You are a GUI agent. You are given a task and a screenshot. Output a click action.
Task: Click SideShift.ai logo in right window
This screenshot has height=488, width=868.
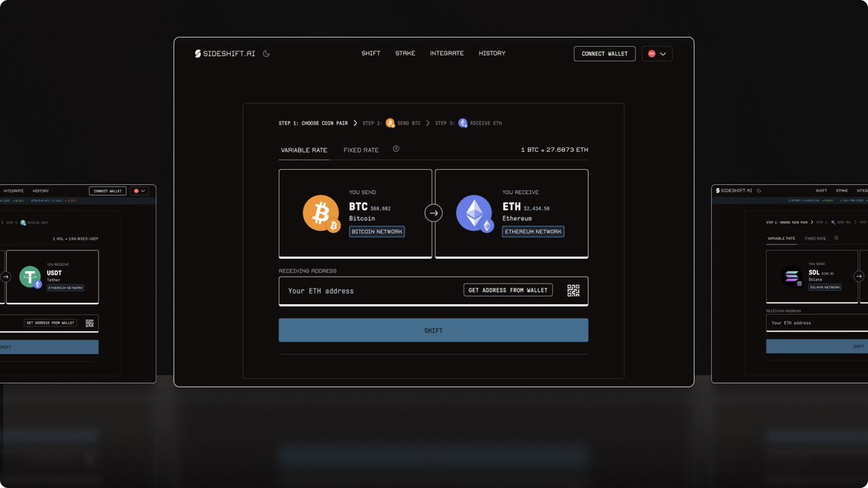click(733, 191)
